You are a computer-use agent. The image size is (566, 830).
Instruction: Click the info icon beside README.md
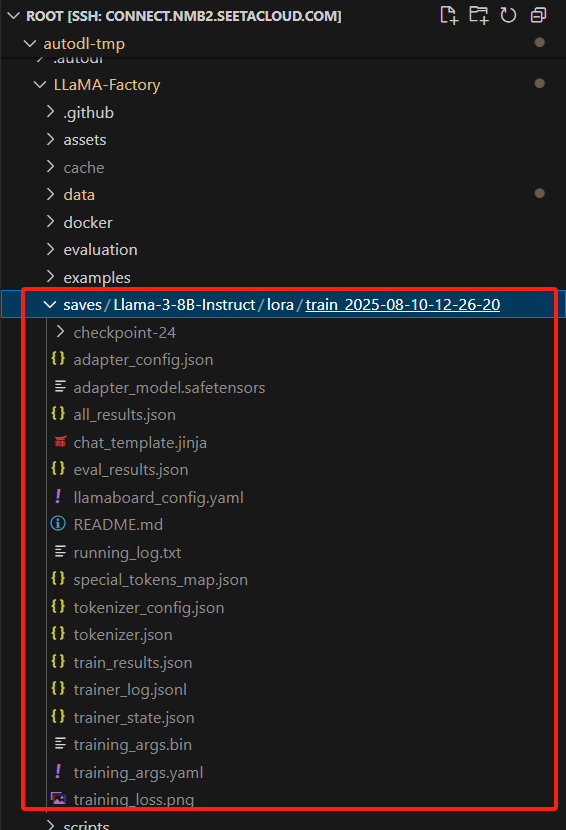tap(58, 524)
